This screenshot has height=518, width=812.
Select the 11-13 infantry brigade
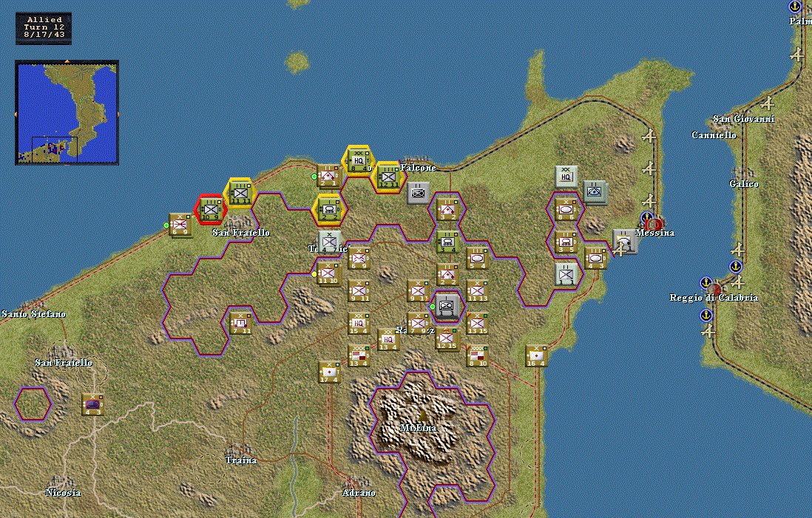point(477,291)
